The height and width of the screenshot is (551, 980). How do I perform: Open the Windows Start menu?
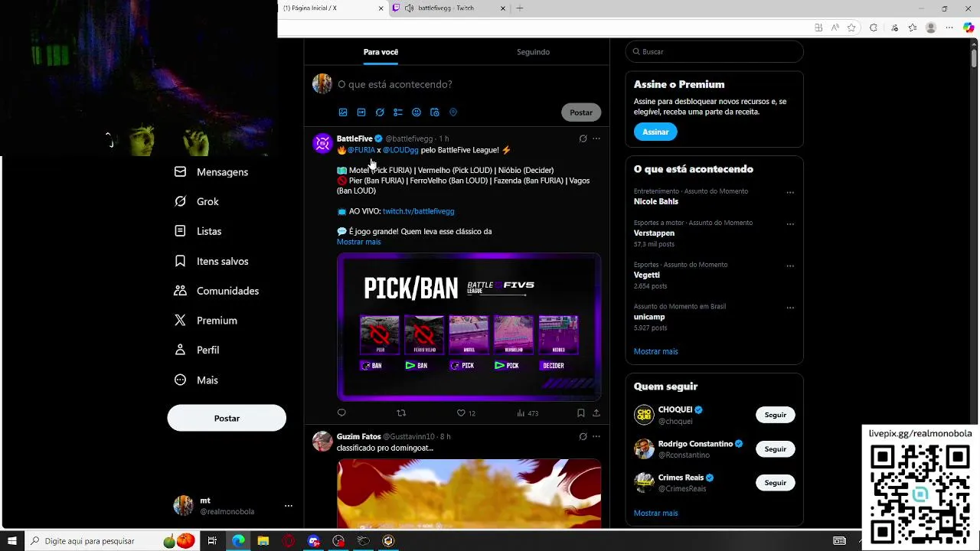[x=11, y=541]
